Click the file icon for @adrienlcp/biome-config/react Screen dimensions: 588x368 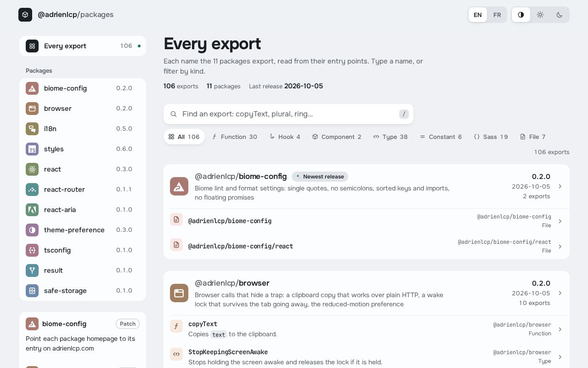(176, 245)
